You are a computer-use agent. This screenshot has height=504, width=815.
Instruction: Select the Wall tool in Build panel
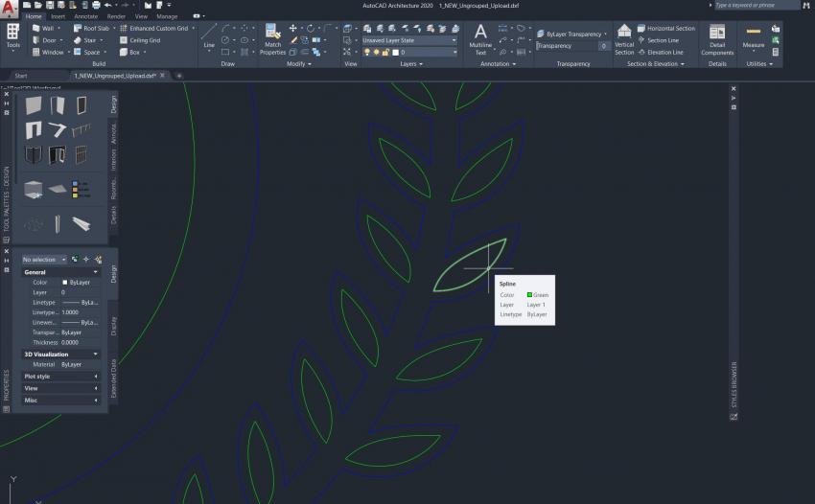(x=42, y=29)
